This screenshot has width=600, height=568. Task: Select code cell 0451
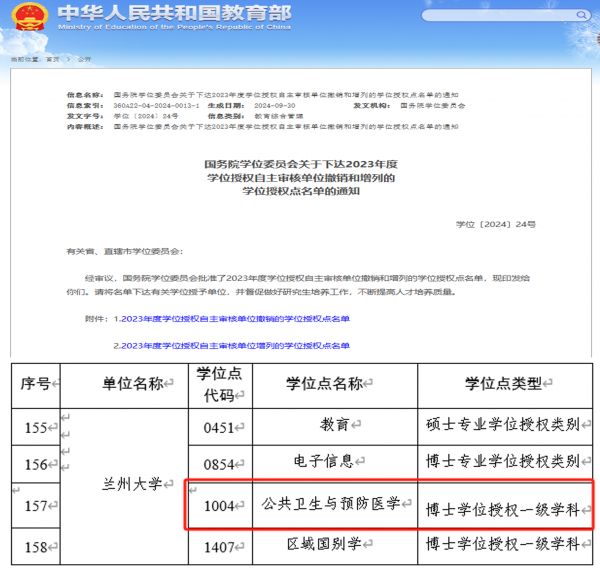pyautogui.click(x=220, y=427)
